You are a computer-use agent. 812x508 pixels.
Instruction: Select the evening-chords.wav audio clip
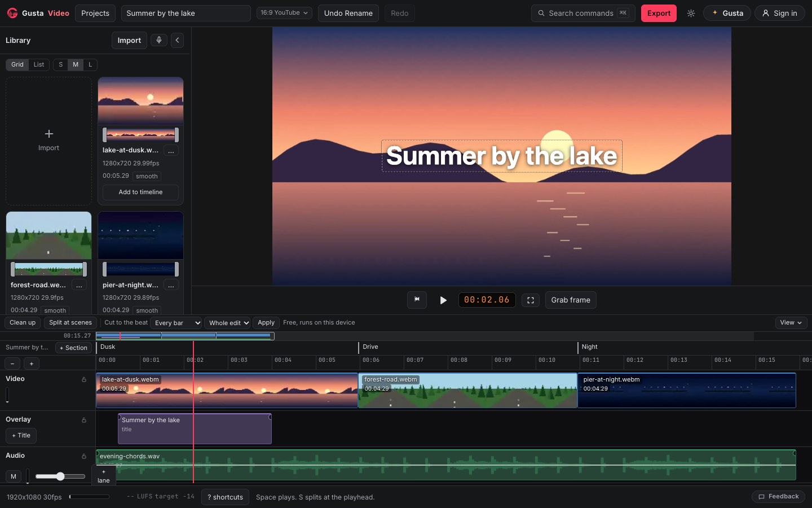(x=445, y=465)
